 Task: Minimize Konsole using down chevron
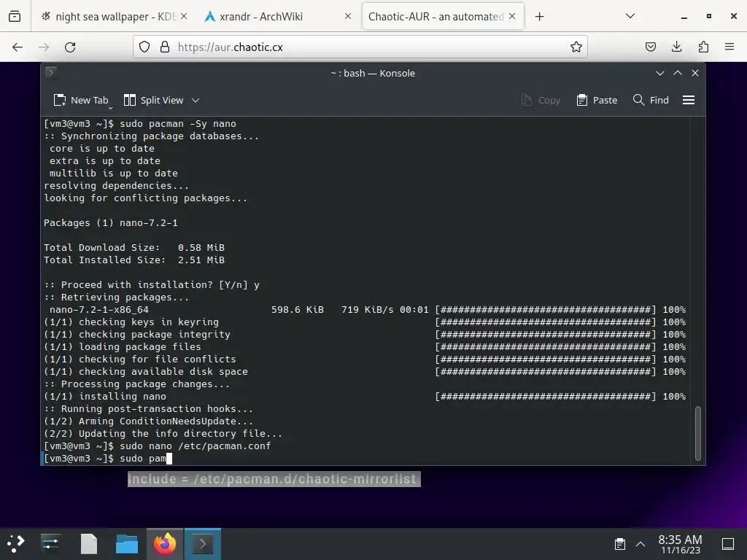click(659, 73)
